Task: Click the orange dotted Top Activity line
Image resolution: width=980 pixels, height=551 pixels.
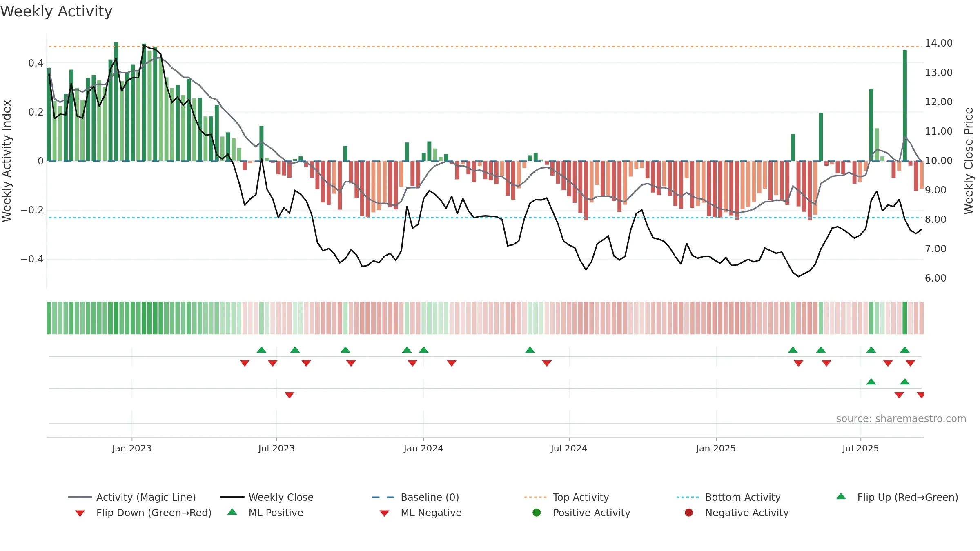Action: (x=485, y=47)
